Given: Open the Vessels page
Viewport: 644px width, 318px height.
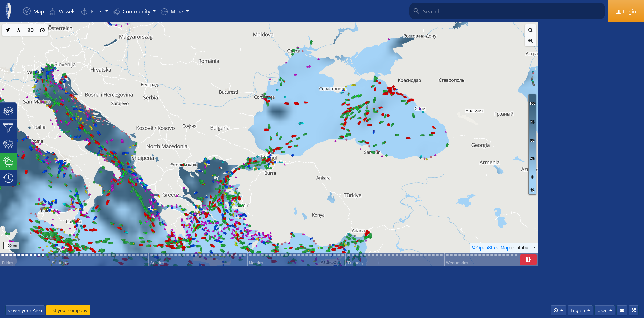Looking at the screenshot, I should pos(62,11).
